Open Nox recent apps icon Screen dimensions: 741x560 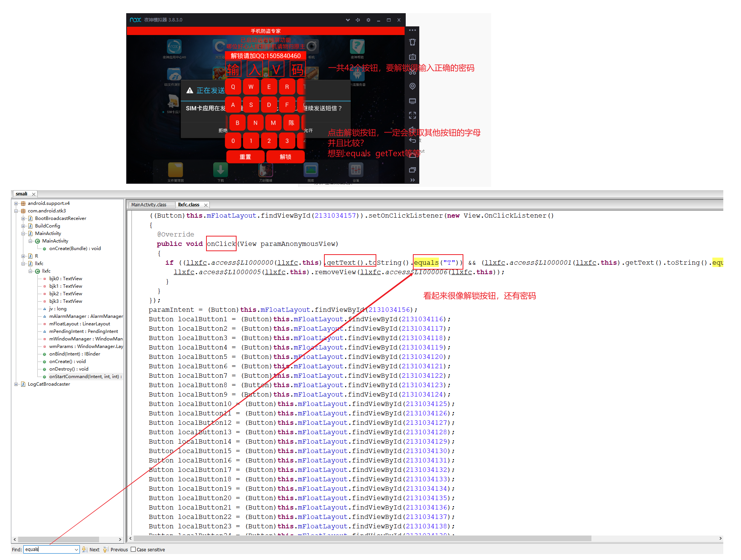point(412,170)
